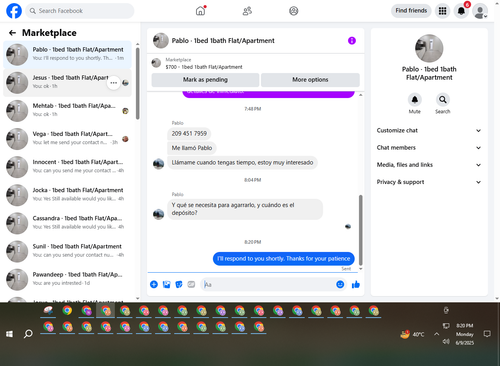Expand Chat members section

tap(429, 148)
